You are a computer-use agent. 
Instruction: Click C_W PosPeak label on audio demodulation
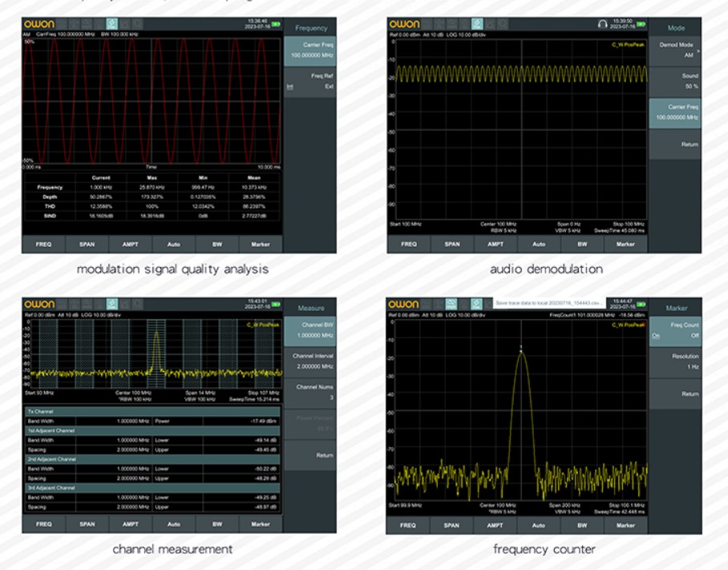click(628, 45)
